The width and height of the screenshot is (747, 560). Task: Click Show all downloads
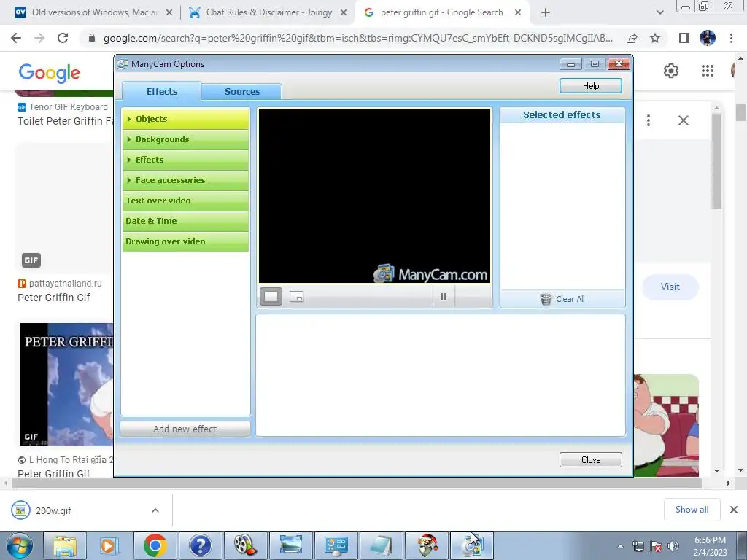pos(692,510)
